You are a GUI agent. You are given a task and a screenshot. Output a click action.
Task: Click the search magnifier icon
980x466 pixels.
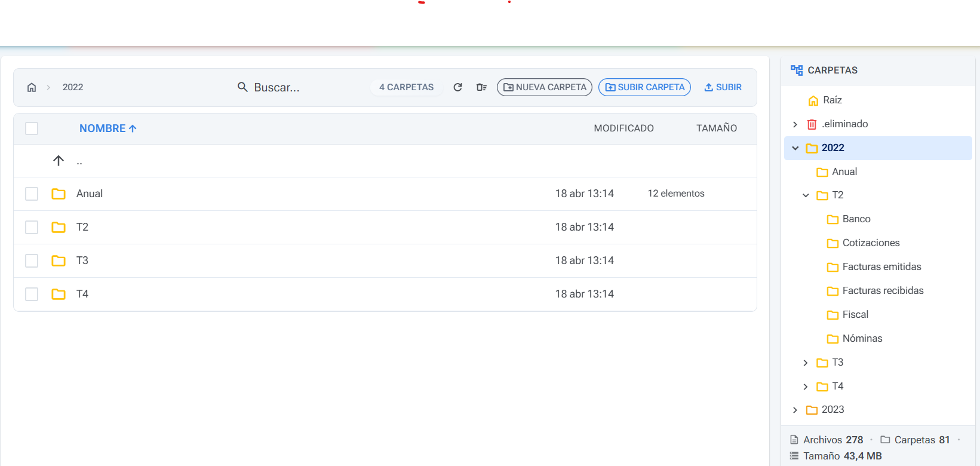click(x=242, y=87)
